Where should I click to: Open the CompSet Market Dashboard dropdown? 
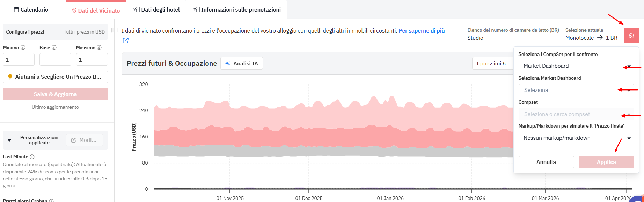click(576, 66)
